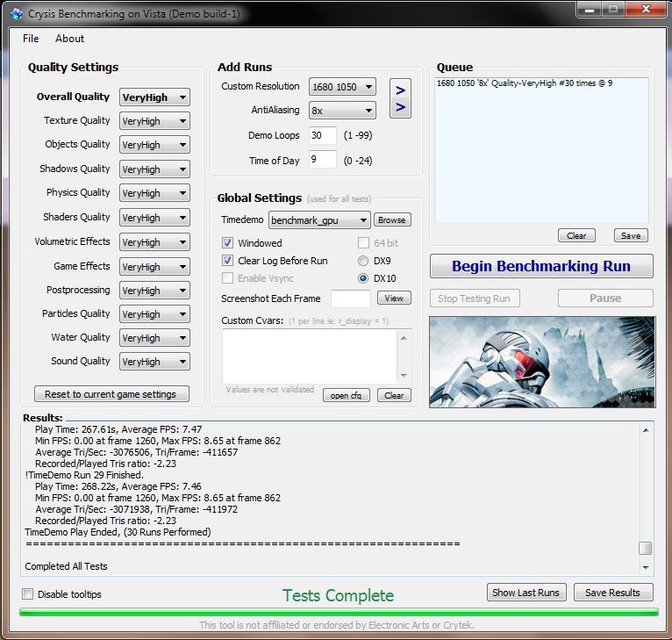Viewport: 672px width, 640px height.
Task: Click 'TimeDemo Play Ended, (30 Runs Performed)' line
Action: (x=118, y=532)
